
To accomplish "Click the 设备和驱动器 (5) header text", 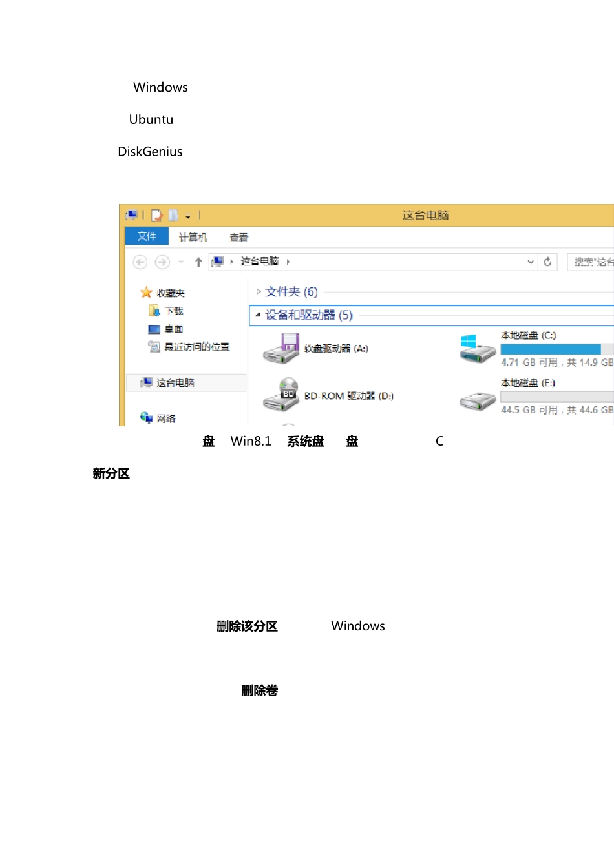I will click(x=309, y=315).
